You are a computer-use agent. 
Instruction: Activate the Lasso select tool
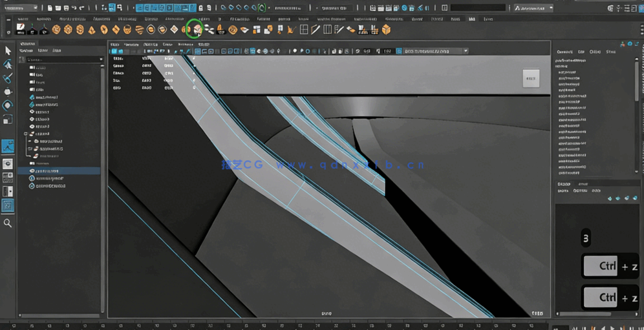click(8, 65)
